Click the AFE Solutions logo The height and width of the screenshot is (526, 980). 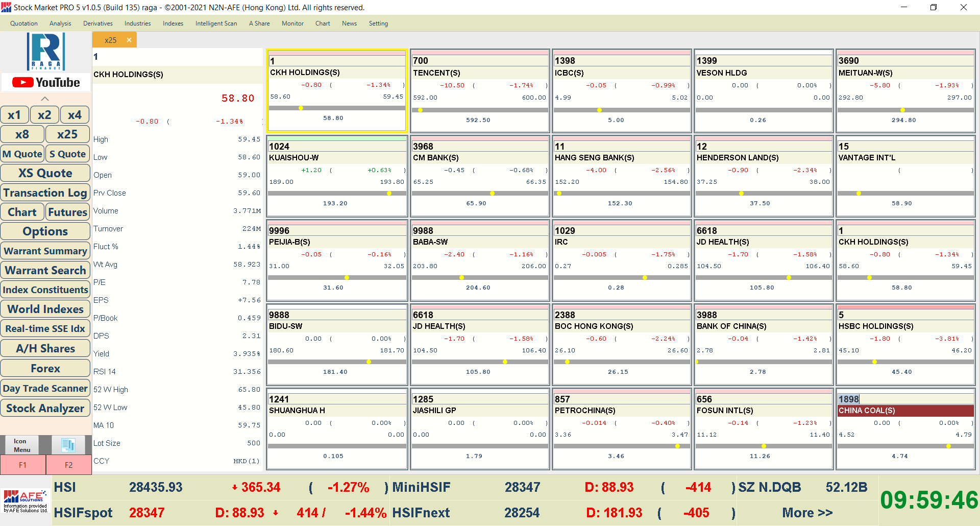pos(26,500)
